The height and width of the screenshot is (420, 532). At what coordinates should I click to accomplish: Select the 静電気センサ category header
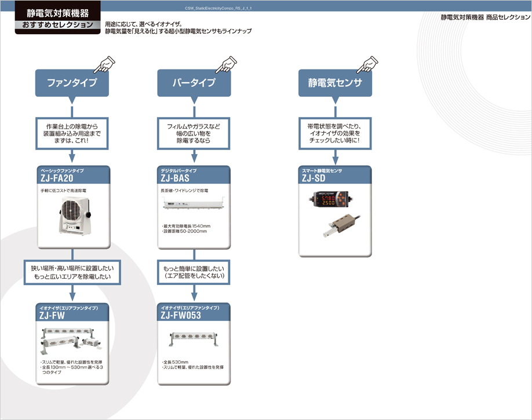335,83
